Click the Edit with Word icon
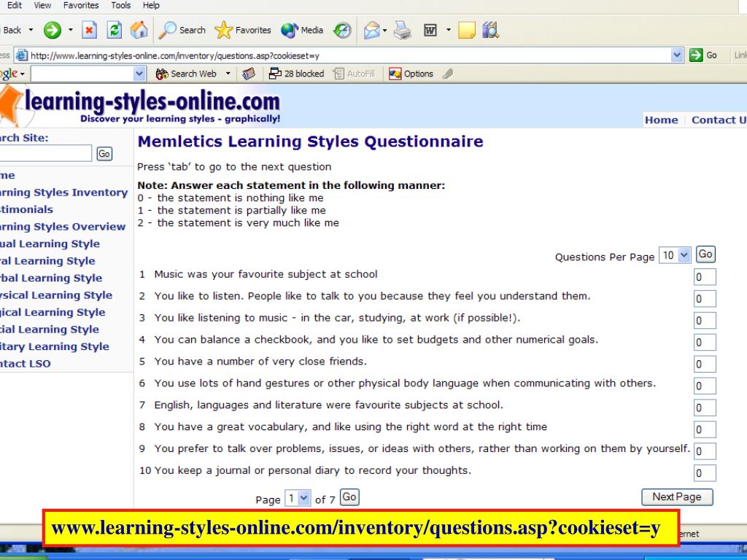 430,31
